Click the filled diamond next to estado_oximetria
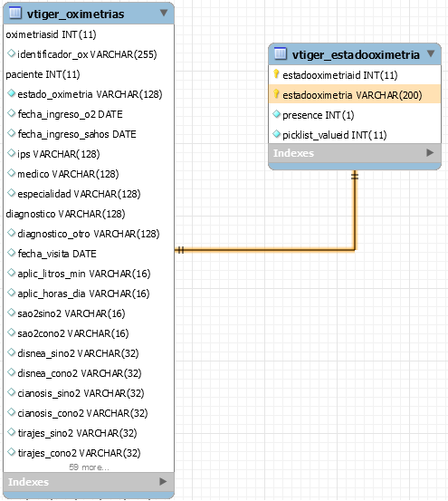The width and height of the screenshot is (448, 501). click(x=12, y=93)
